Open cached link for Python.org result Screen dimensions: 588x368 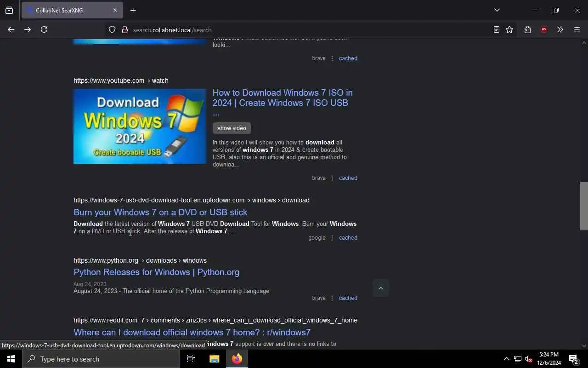point(348,298)
